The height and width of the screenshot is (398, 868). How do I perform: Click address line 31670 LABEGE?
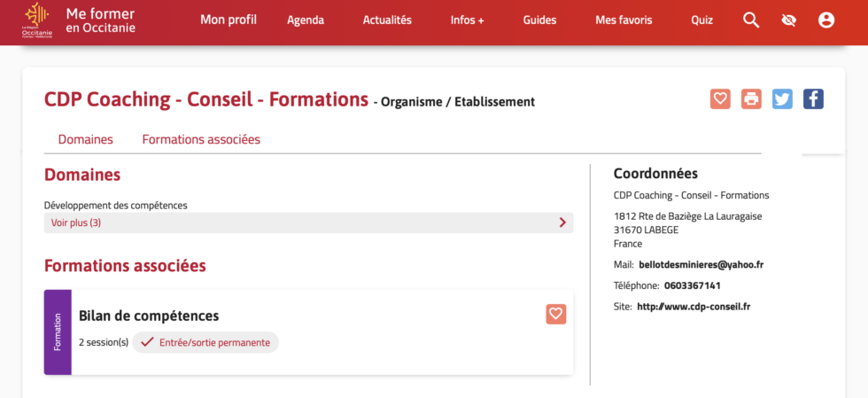[646, 230]
